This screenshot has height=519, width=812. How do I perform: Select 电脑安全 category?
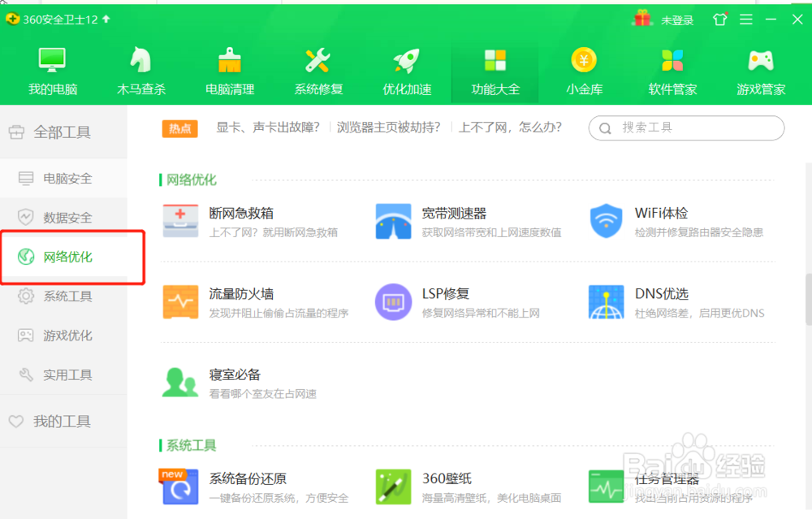(x=63, y=178)
